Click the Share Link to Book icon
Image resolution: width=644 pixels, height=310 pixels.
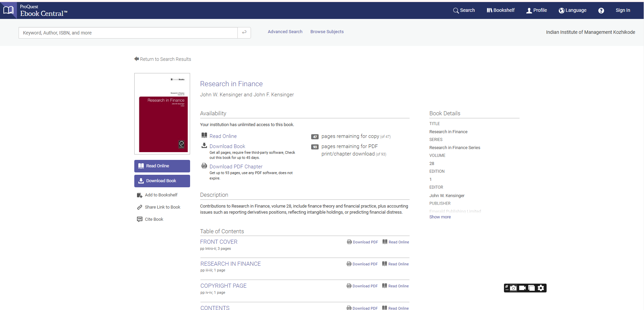pos(139,207)
